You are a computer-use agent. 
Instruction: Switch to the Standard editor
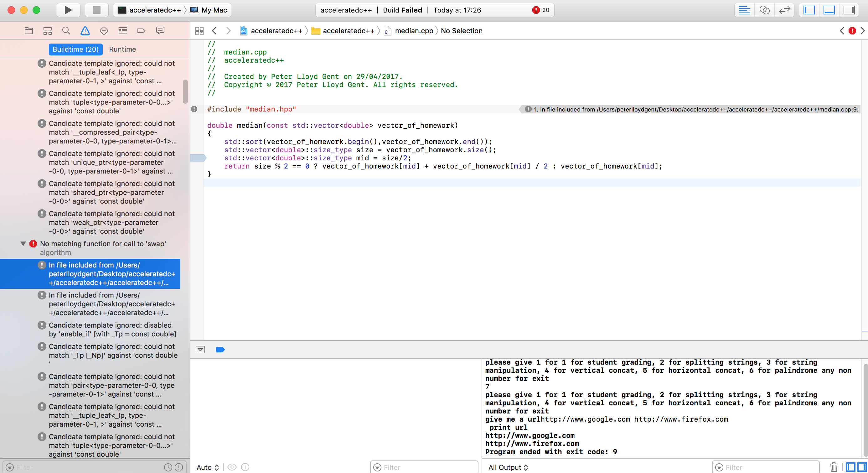pyautogui.click(x=744, y=10)
